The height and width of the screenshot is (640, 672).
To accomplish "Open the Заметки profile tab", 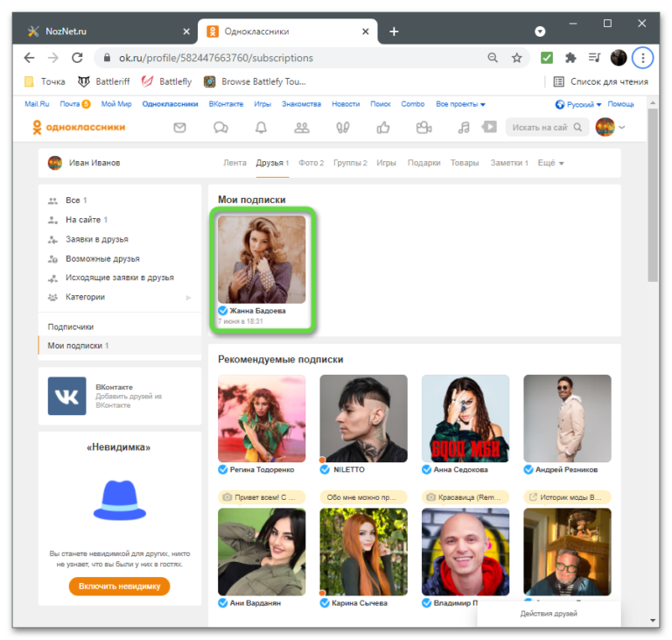I will pyautogui.click(x=509, y=163).
